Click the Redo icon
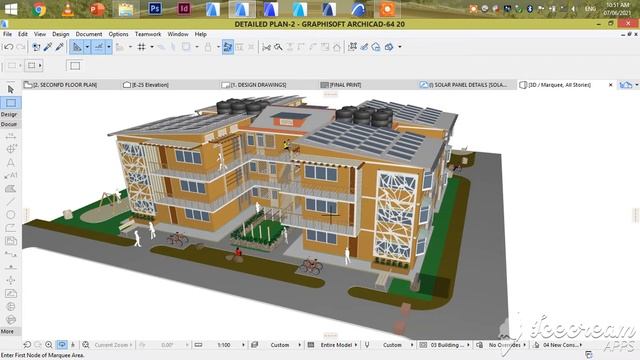640x360 pixels. coord(20,47)
